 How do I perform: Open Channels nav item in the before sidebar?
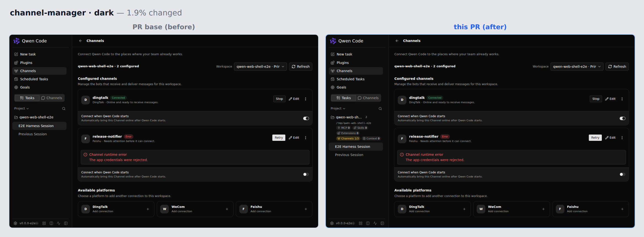point(39,71)
